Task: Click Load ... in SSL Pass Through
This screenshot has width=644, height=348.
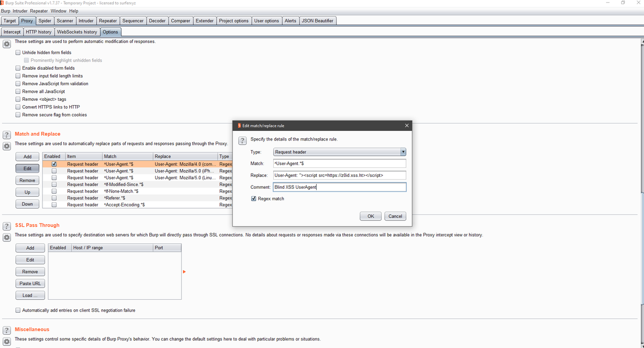Action: (x=30, y=295)
